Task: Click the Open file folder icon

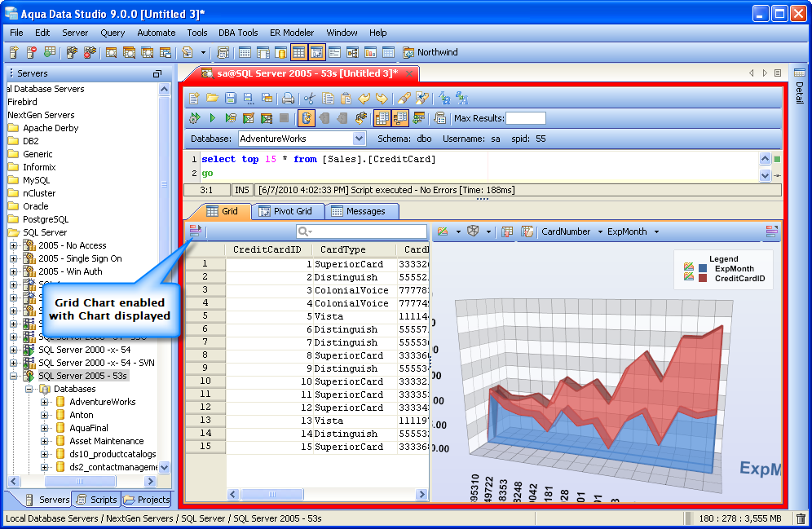Action: [x=212, y=98]
